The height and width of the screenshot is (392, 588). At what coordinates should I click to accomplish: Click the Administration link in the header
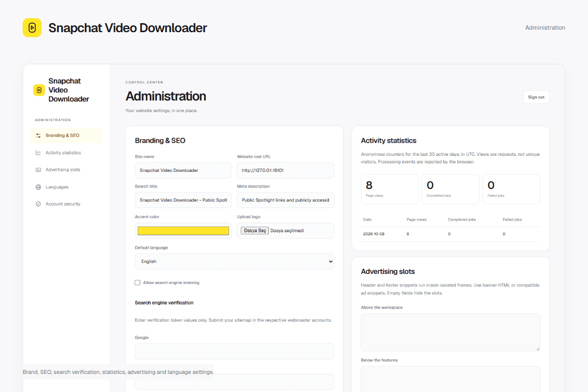point(545,28)
